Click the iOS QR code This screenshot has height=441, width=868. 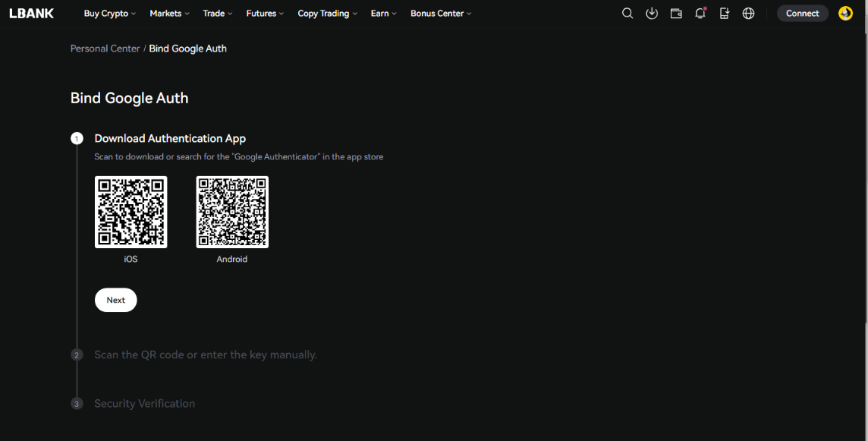[x=131, y=212]
